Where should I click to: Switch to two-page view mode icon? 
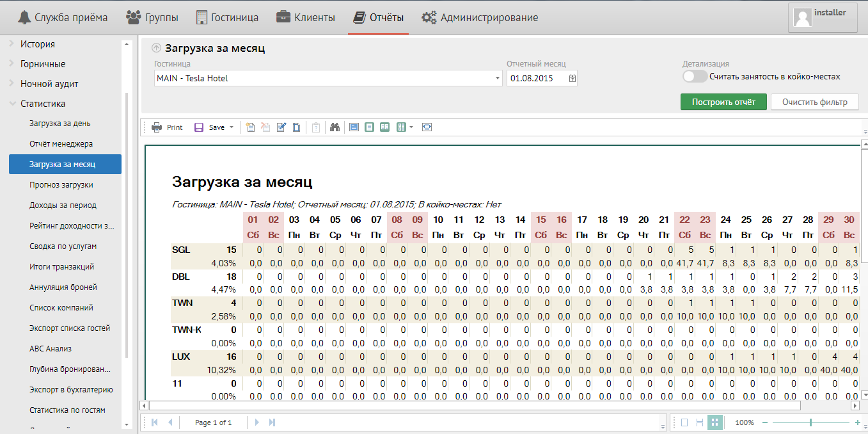(384, 127)
